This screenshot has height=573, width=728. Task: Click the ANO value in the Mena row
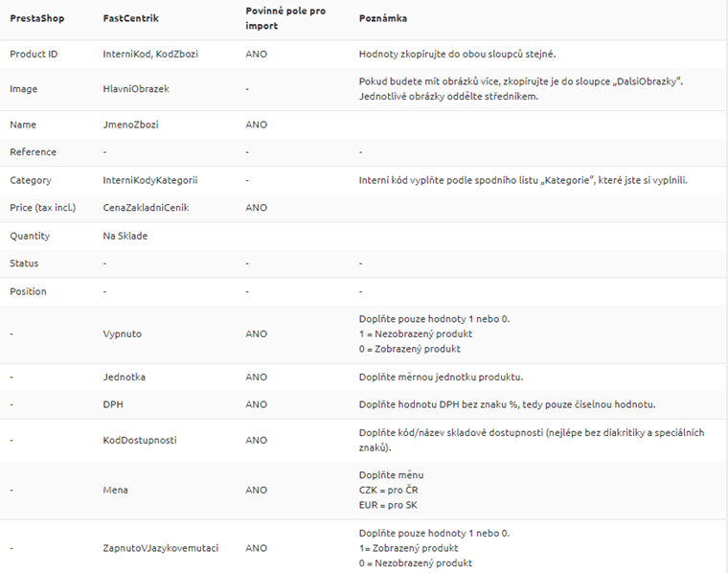(256, 491)
